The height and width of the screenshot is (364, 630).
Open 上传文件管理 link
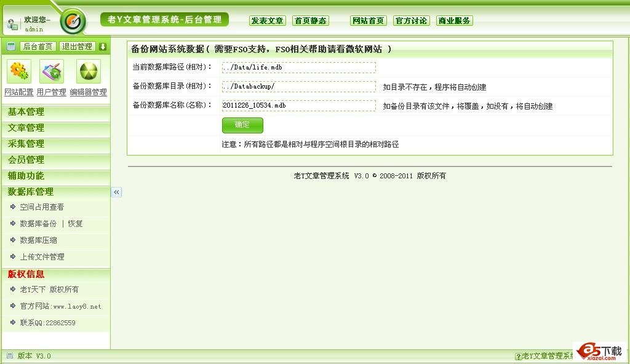click(42, 256)
